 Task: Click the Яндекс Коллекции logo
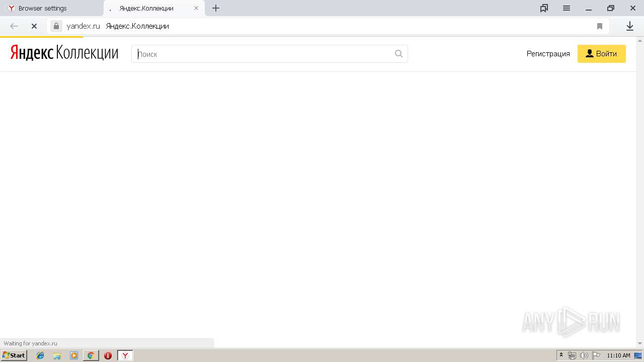pyautogui.click(x=64, y=53)
